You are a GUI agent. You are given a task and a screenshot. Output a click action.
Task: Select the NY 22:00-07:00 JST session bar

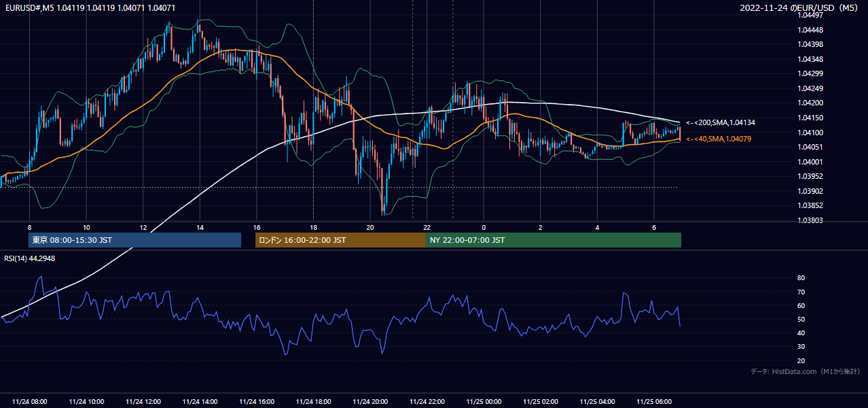point(554,240)
